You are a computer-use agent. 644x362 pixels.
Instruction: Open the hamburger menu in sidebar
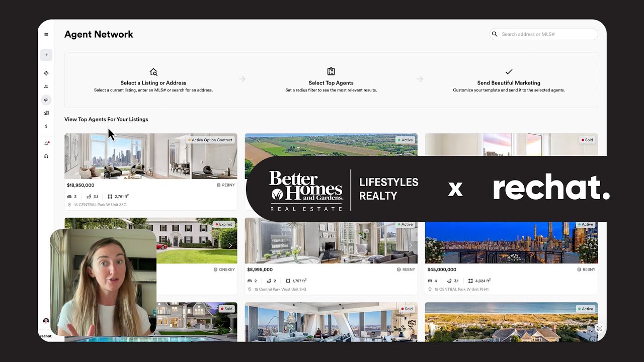[46, 35]
